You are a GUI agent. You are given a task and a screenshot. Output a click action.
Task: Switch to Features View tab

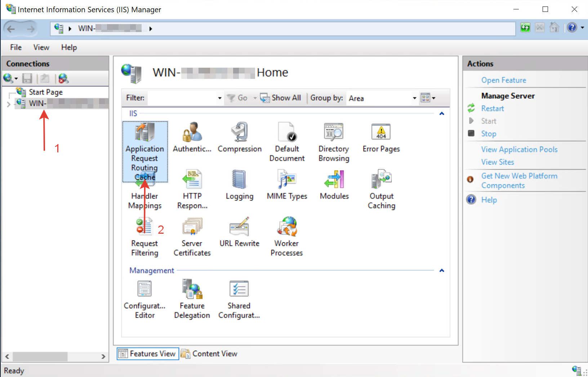click(148, 354)
